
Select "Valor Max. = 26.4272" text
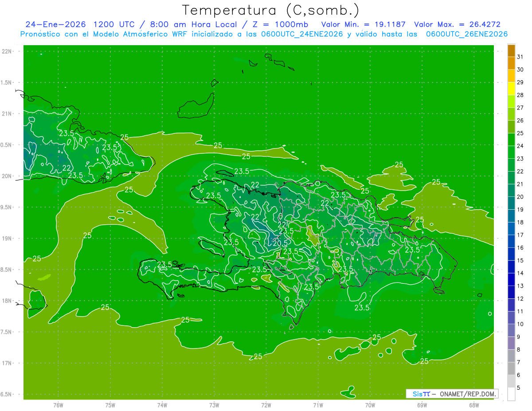pos(457,24)
